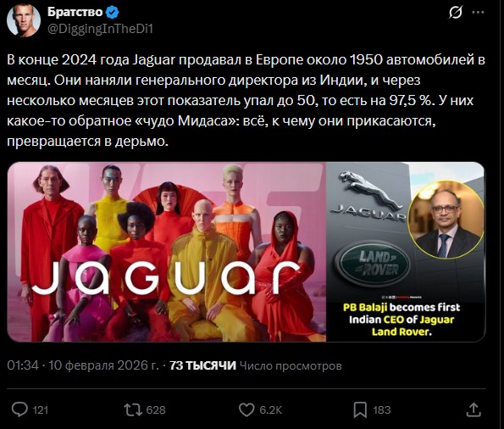Click the 6.2K likes count
Viewport: 504px width, 429px height.
coord(271,410)
